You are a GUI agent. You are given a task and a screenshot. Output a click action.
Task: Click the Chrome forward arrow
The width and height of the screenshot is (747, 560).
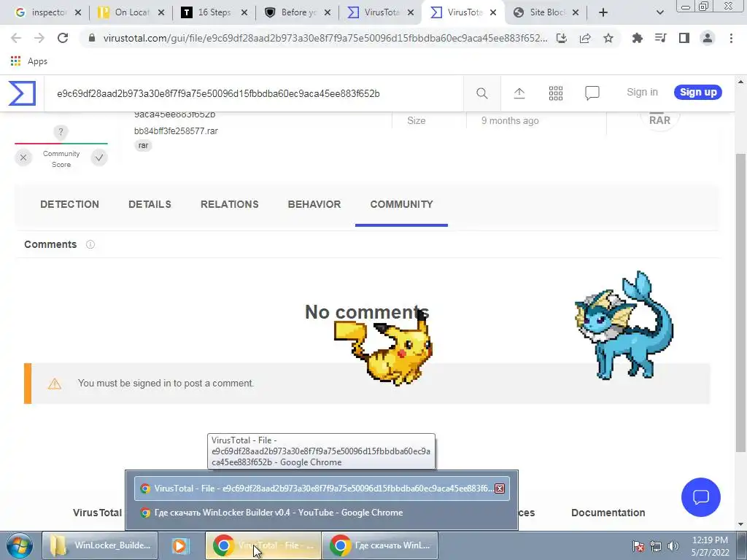point(39,38)
